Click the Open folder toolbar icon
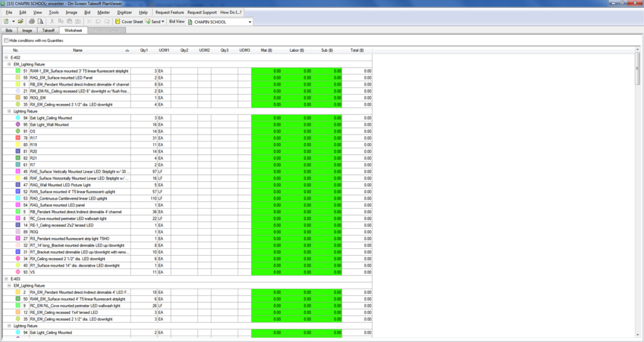Screen dimensions: 644x342 pos(21,21)
